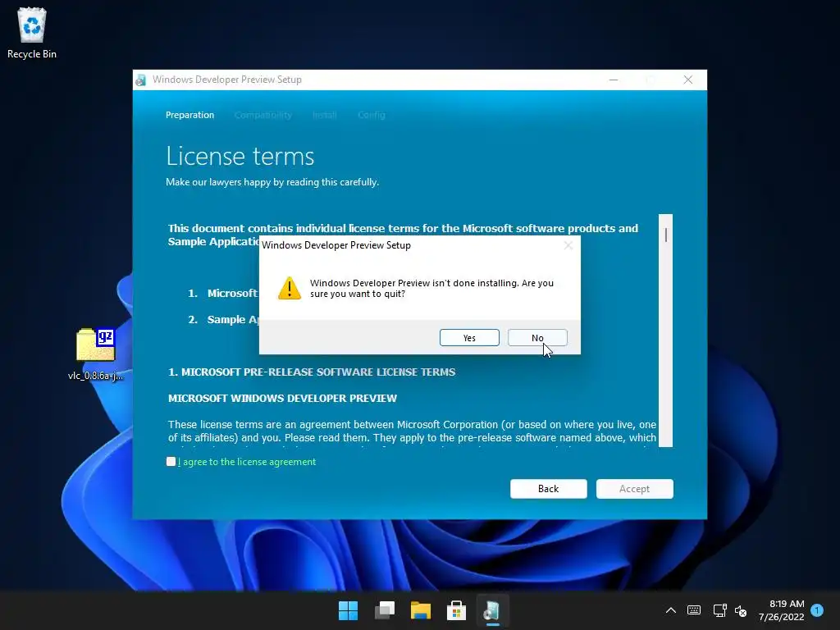Close the quit confirmation dialog
The image size is (840, 630).
pos(568,245)
